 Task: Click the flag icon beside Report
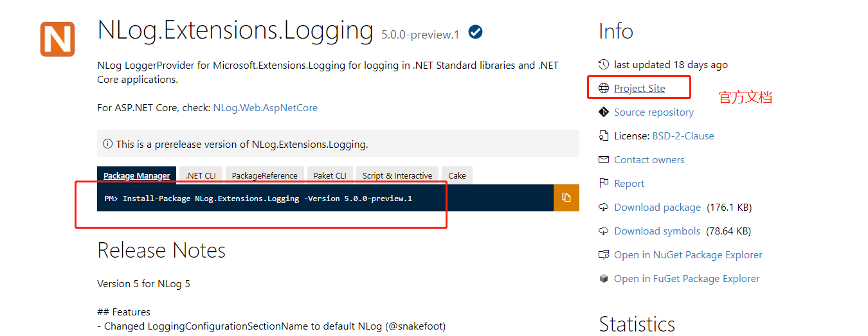pos(603,184)
